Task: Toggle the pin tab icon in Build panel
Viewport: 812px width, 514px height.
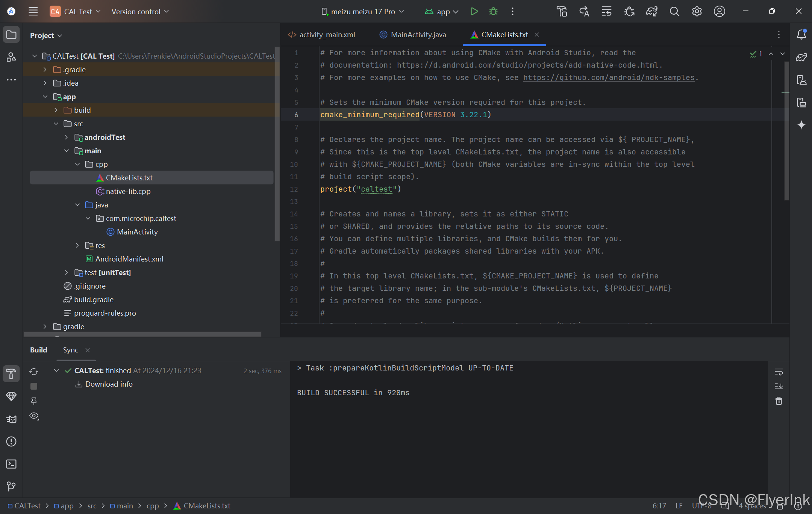Action: 34,401
